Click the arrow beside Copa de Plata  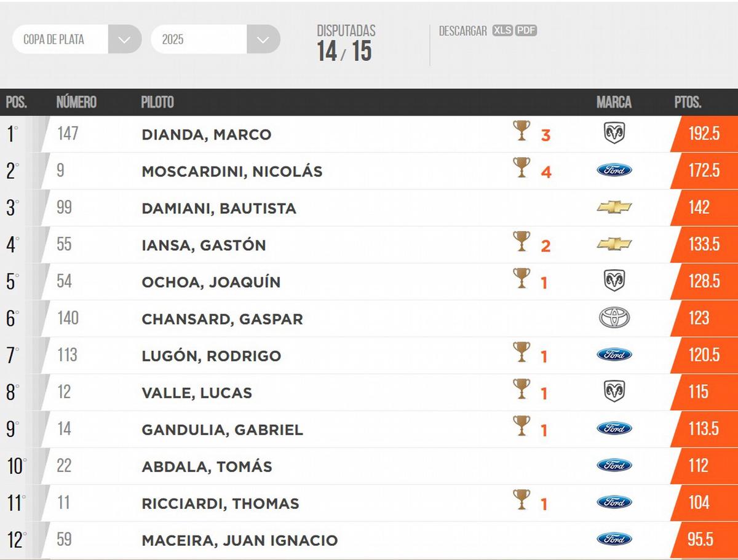tap(125, 39)
